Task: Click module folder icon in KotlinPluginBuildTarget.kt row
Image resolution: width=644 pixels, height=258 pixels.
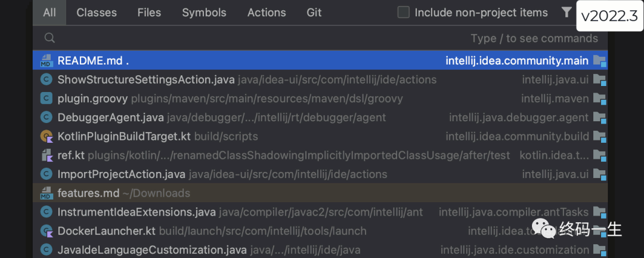Action: 600,137
